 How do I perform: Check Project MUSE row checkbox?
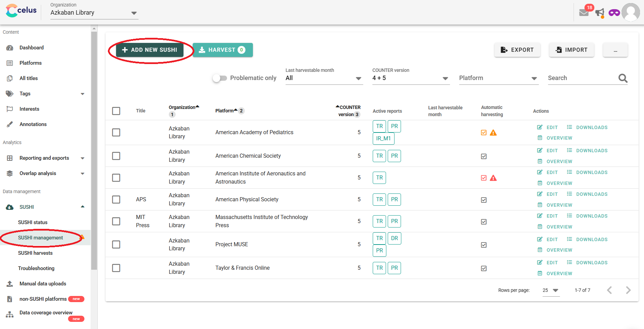coord(116,245)
